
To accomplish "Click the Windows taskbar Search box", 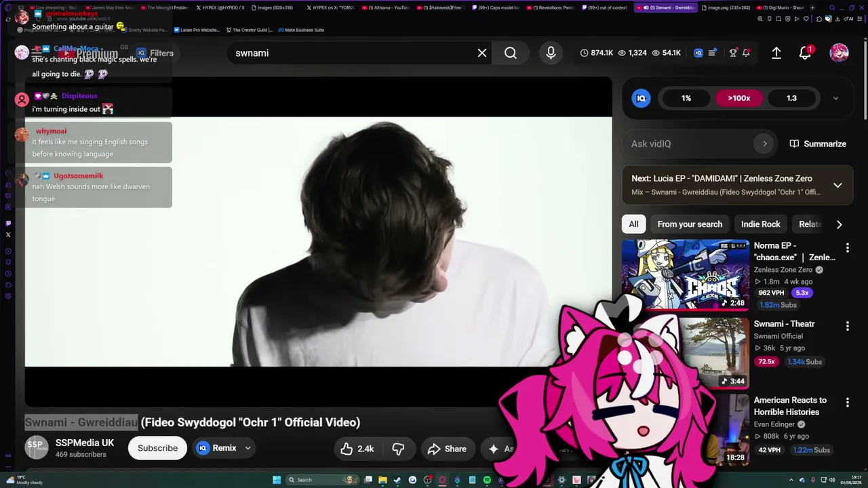I will click(321, 480).
